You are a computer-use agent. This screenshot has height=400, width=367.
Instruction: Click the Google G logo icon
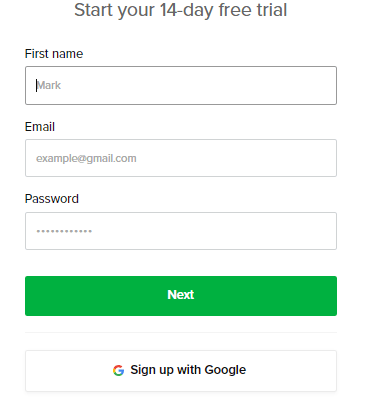118,370
